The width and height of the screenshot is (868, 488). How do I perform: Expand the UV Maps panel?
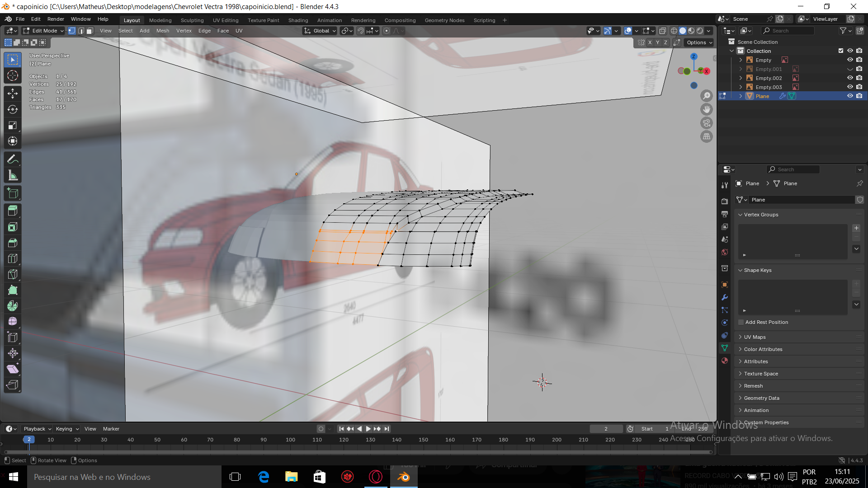tap(755, 337)
